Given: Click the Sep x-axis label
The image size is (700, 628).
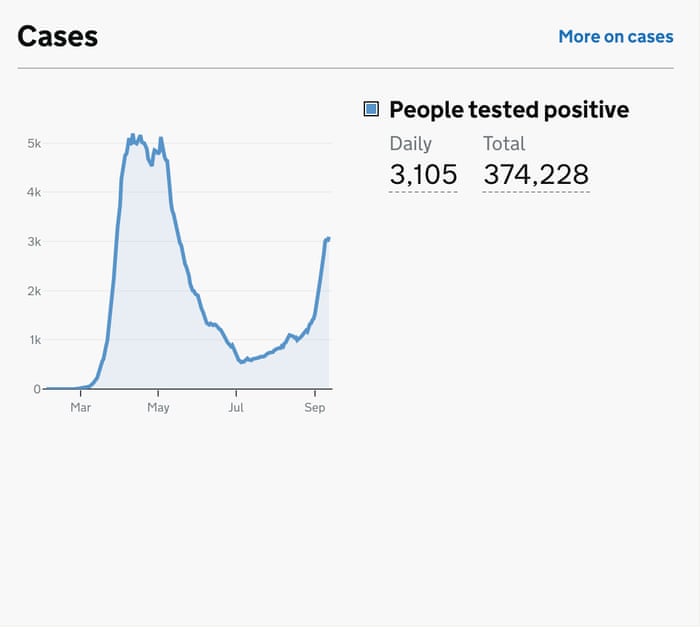Looking at the screenshot, I should tap(315, 407).
